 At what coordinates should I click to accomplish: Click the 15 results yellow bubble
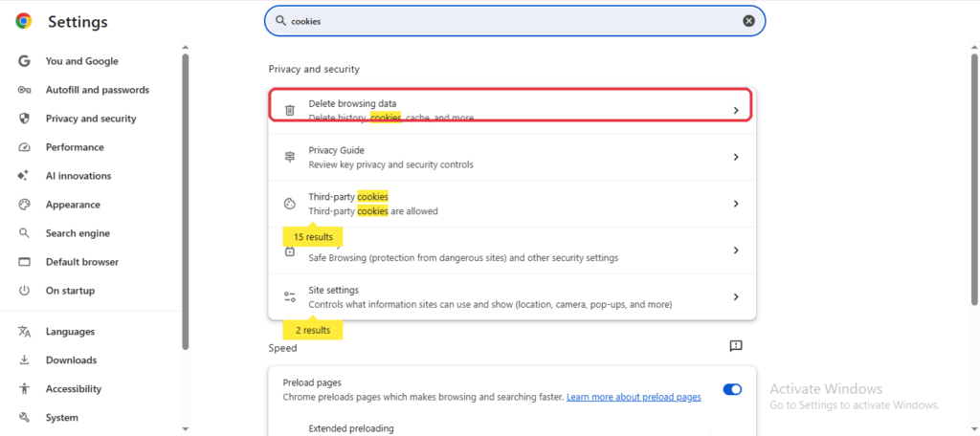pyautogui.click(x=313, y=237)
